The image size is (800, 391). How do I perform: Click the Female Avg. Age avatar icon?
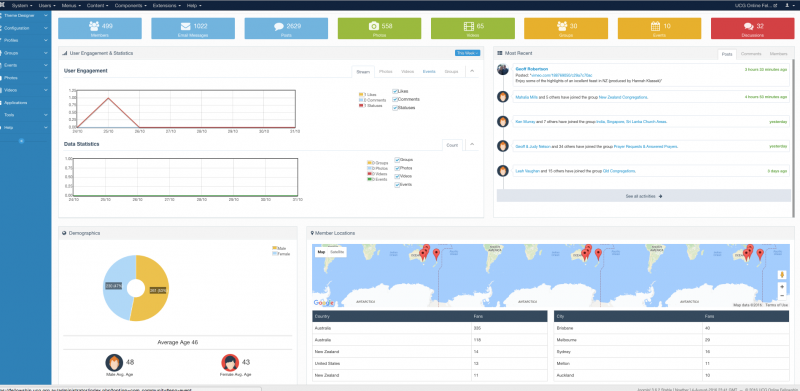point(230,363)
